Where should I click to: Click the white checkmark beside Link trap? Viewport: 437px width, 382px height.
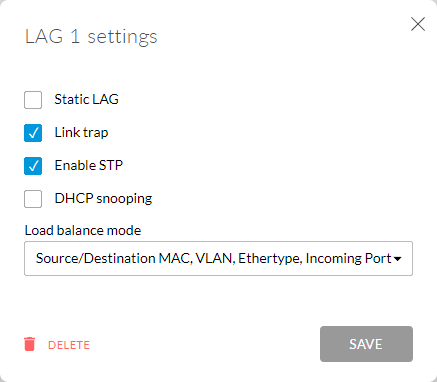pos(33,133)
